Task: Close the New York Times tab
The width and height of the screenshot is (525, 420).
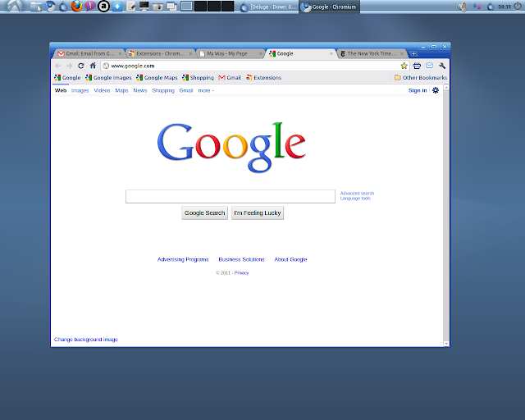Action: pyautogui.click(x=401, y=53)
